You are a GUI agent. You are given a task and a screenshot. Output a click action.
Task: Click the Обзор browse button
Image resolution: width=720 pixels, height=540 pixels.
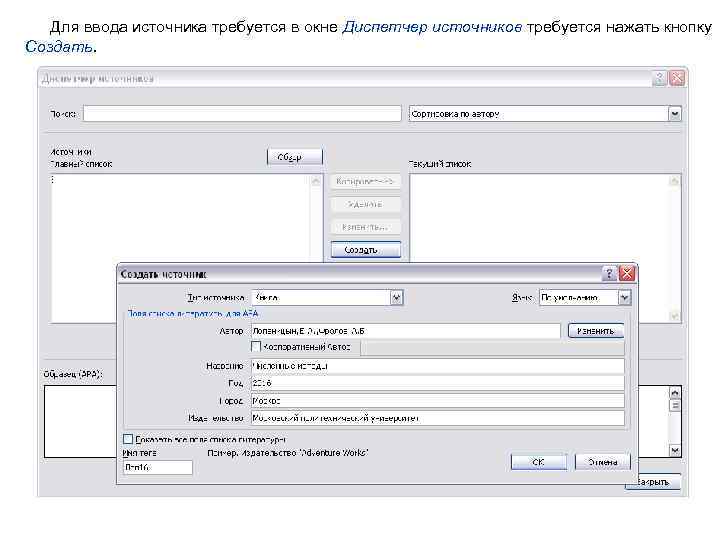(295, 157)
